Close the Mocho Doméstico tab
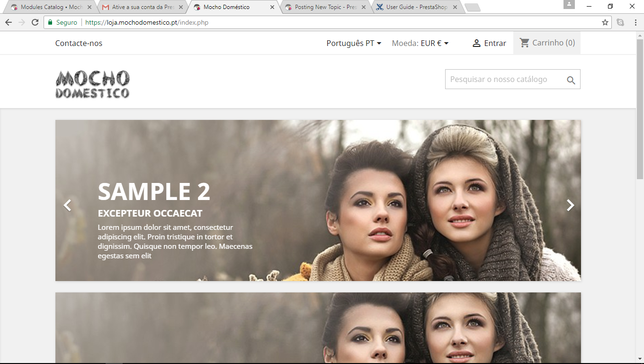Viewport: 644px width, 364px height. point(272,7)
